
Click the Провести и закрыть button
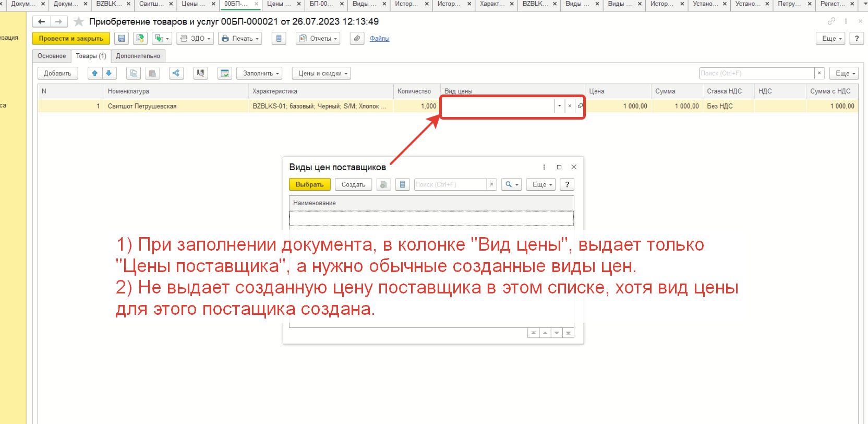coord(71,39)
